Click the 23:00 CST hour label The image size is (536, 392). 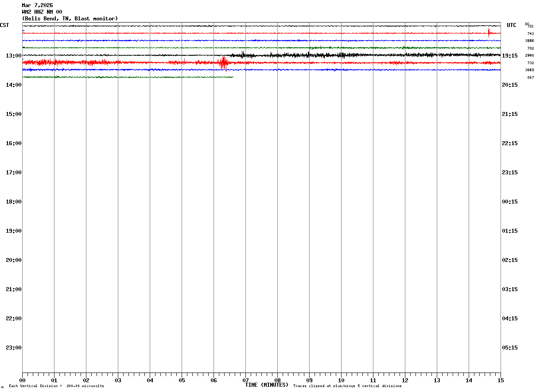click(x=14, y=348)
